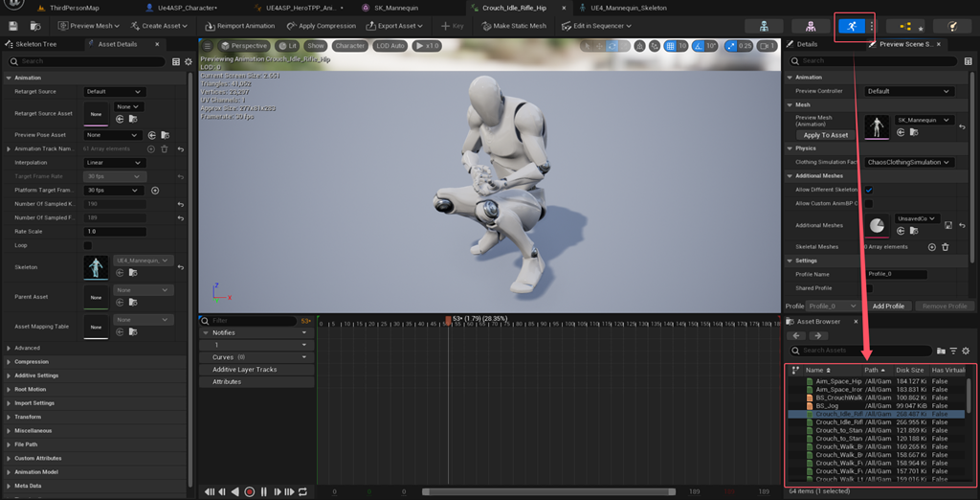Toggle animation loop playback button

[303, 492]
